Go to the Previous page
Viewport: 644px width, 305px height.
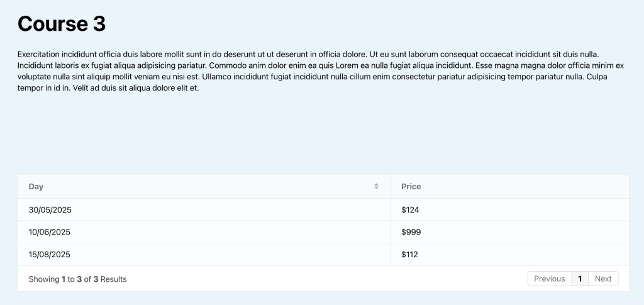[x=549, y=279]
